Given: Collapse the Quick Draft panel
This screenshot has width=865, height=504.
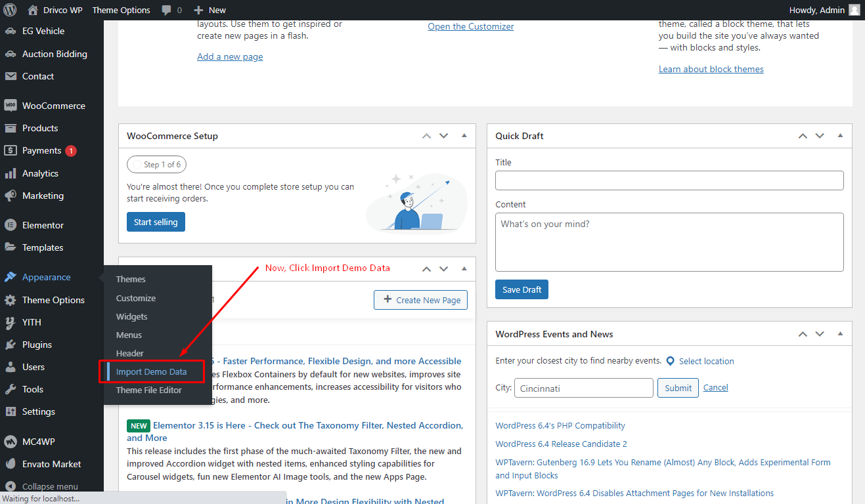Looking at the screenshot, I should [x=840, y=136].
